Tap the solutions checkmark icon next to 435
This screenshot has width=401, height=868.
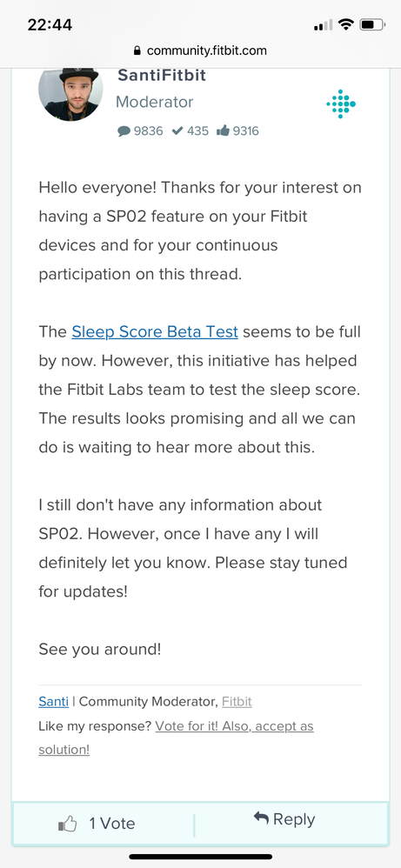(x=177, y=131)
